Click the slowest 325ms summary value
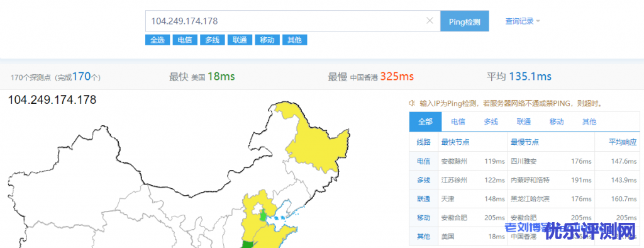The image size is (644, 248). [397, 77]
